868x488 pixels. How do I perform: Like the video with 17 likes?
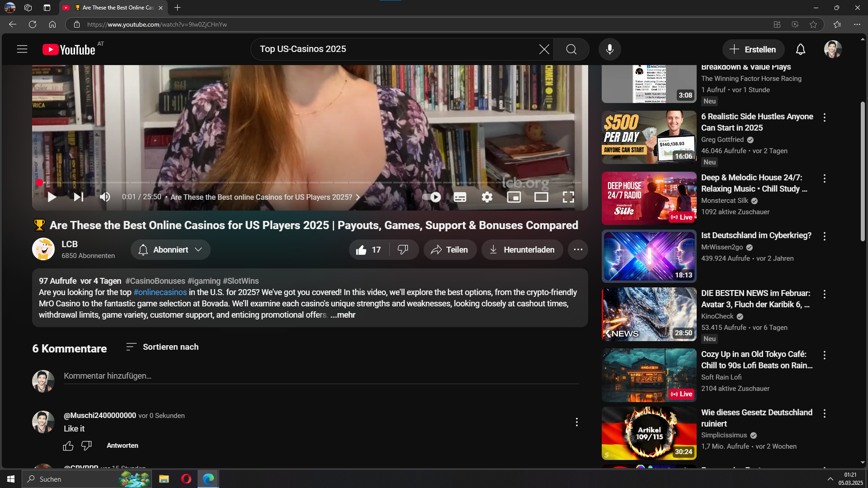pyautogui.click(x=368, y=250)
